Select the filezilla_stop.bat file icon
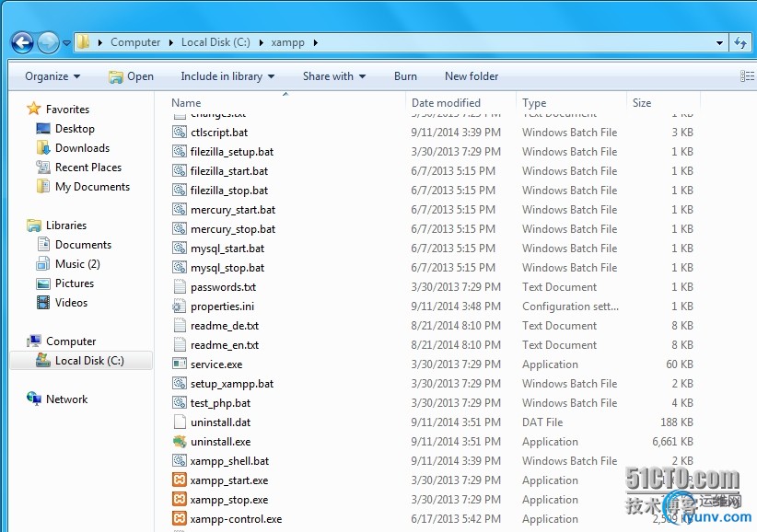The image size is (757, 532). click(179, 190)
